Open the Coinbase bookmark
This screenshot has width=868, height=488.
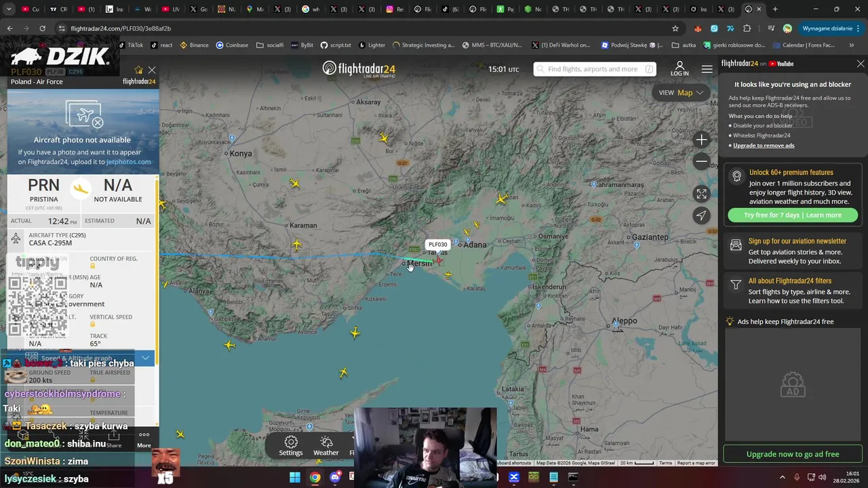click(232, 45)
